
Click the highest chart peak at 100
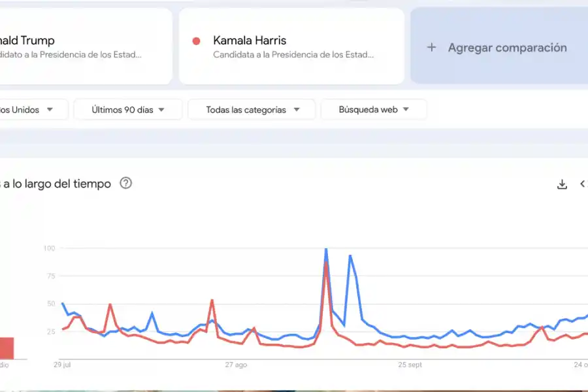(x=325, y=250)
